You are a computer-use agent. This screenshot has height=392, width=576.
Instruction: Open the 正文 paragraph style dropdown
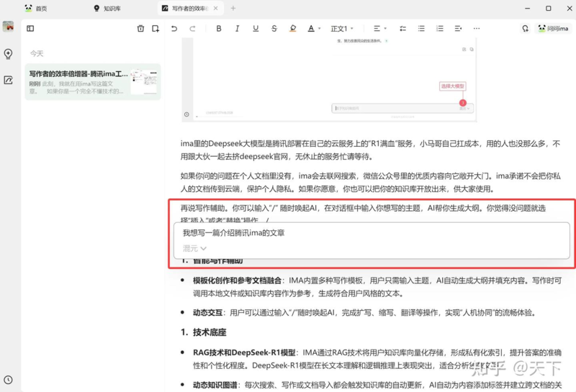point(341,29)
